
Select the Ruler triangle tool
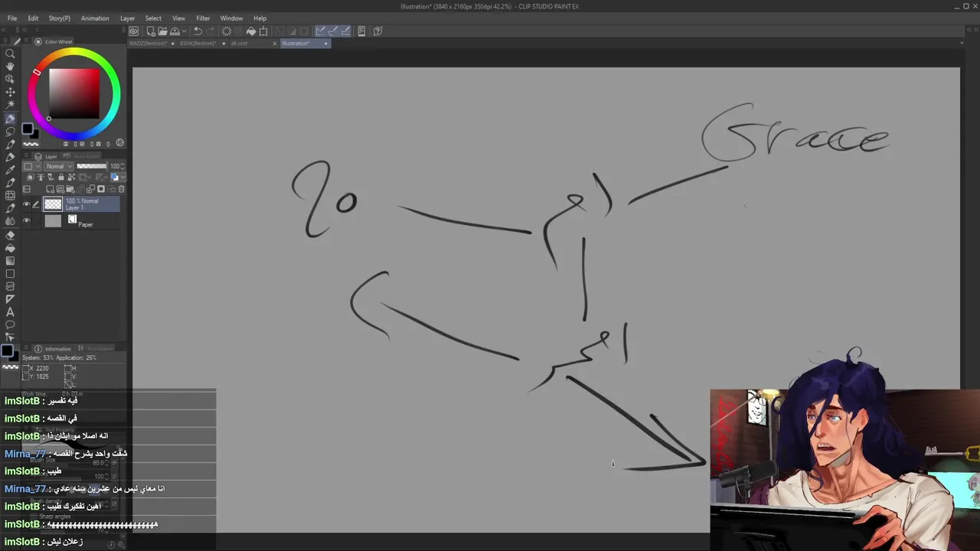pos(10,299)
